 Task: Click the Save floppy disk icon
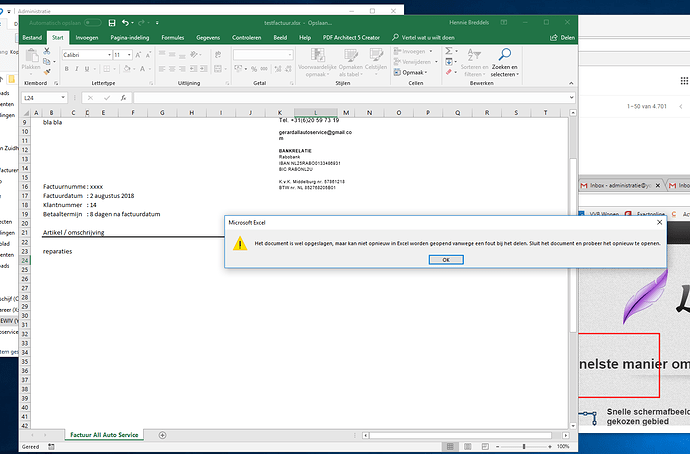(112, 22)
